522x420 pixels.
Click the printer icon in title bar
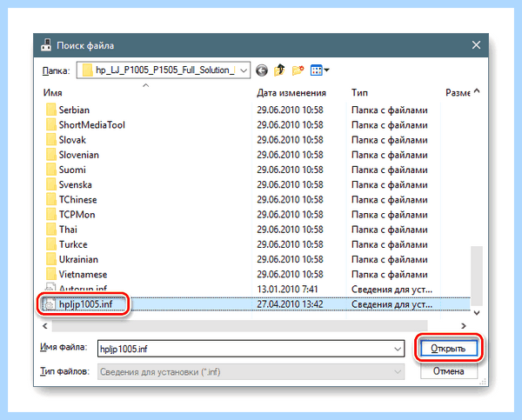pyautogui.click(x=46, y=45)
